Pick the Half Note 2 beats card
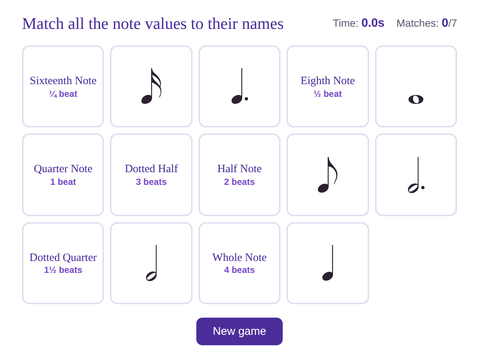Image resolution: width=480 pixels, height=360 pixels. click(x=239, y=175)
